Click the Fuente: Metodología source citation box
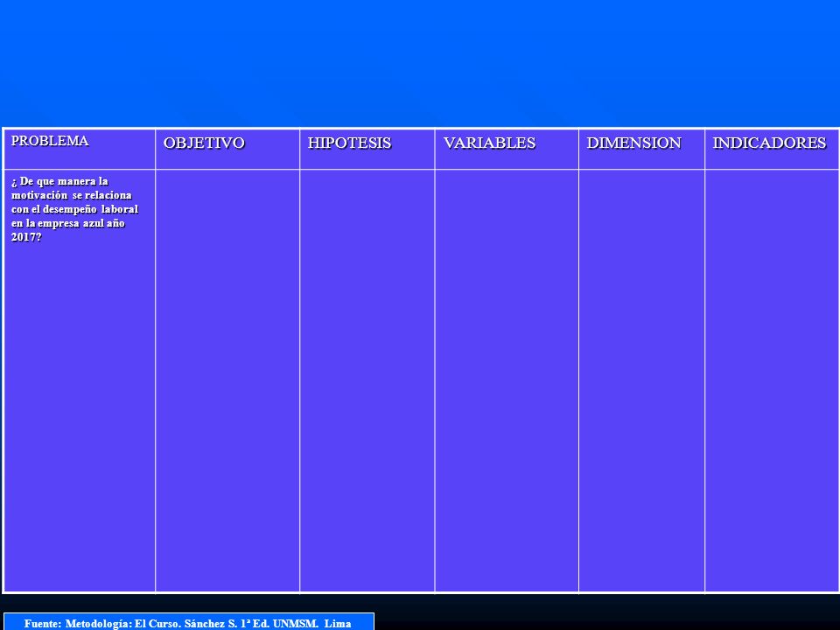 point(189,622)
